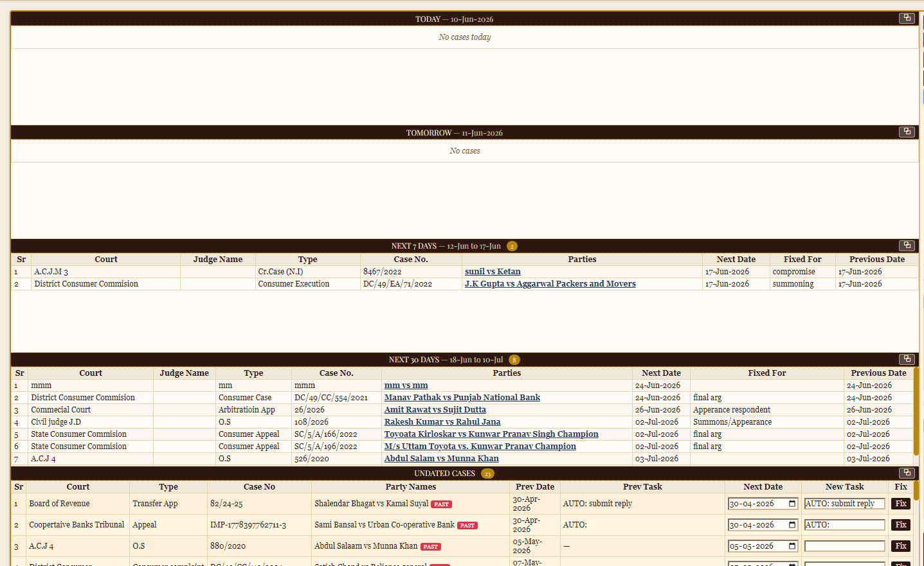This screenshot has width=924, height=566.
Task: Edit new task field 'AUTO: submit reply'
Action: (845, 504)
